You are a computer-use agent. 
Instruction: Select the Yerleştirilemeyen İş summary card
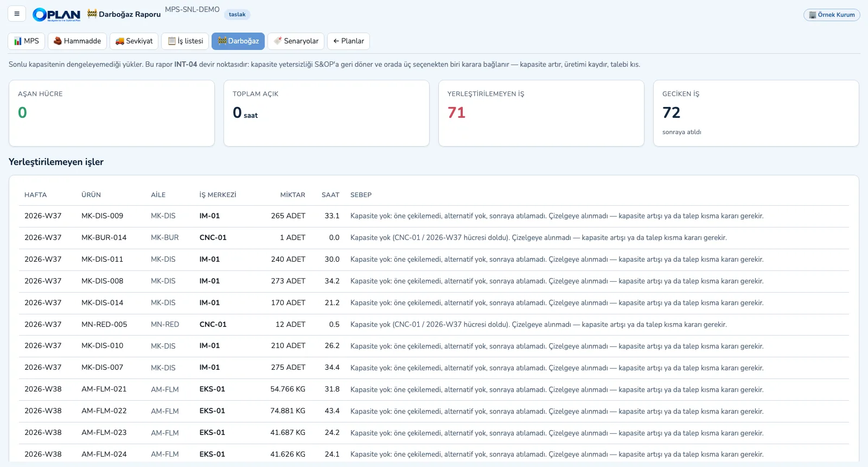[x=541, y=113]
